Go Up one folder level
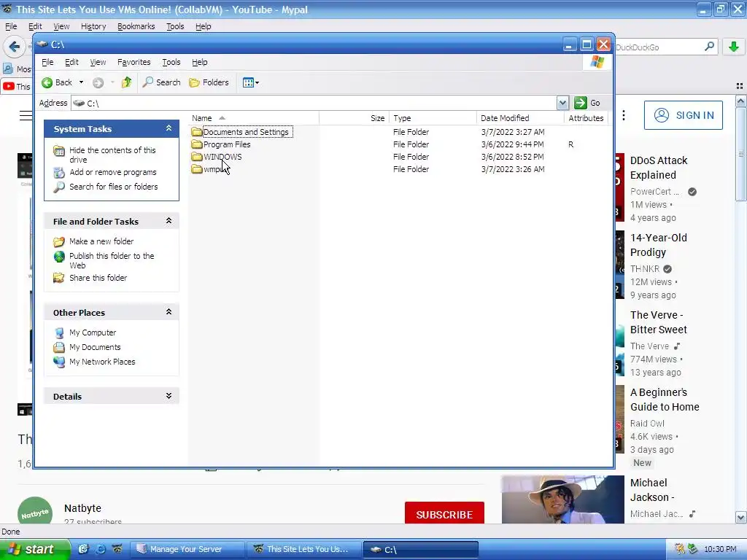Image resolution: width=747 pixels, height=560 pixels. pos(126,82)
